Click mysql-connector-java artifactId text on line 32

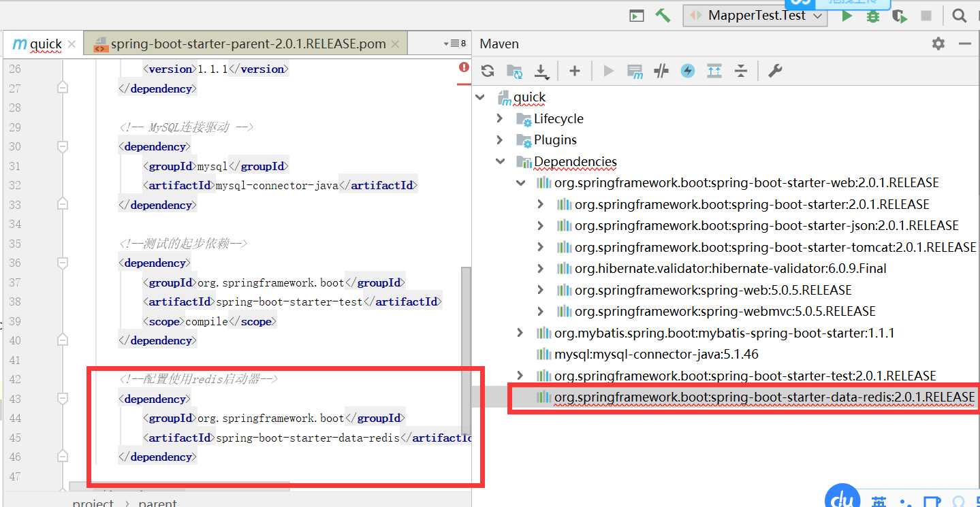(276, 185)
